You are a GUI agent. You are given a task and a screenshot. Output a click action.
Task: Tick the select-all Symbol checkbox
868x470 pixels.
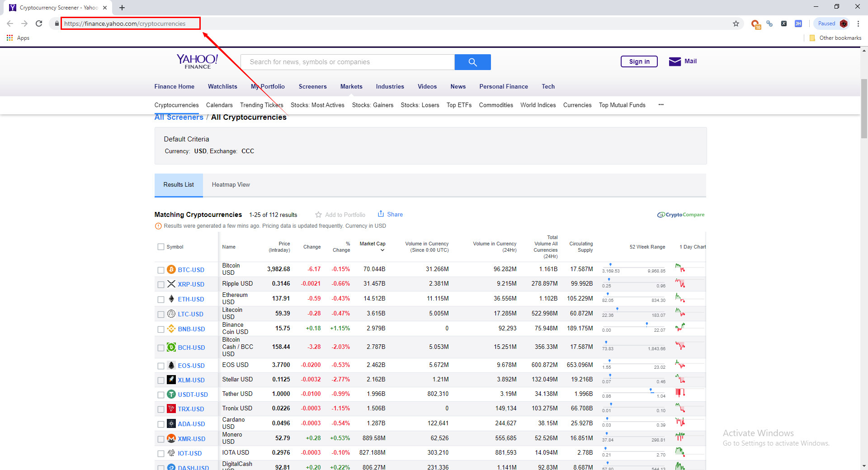point(160,247)
